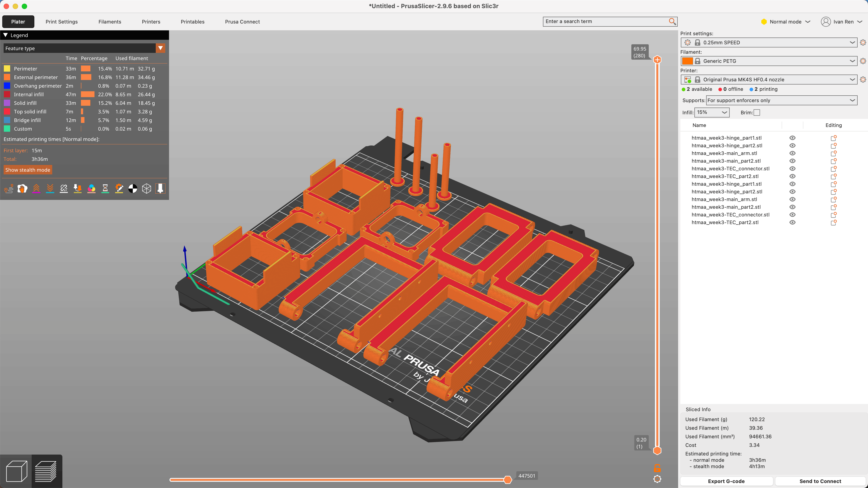Open the Print Settings tab

click(x=62, y=21)
